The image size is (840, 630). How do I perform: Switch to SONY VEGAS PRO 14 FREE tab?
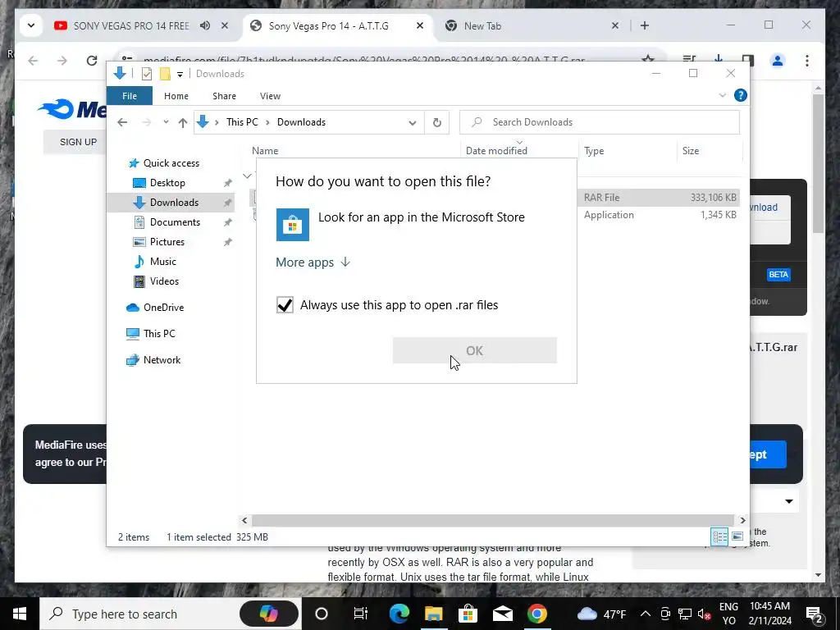coord(131,25)
